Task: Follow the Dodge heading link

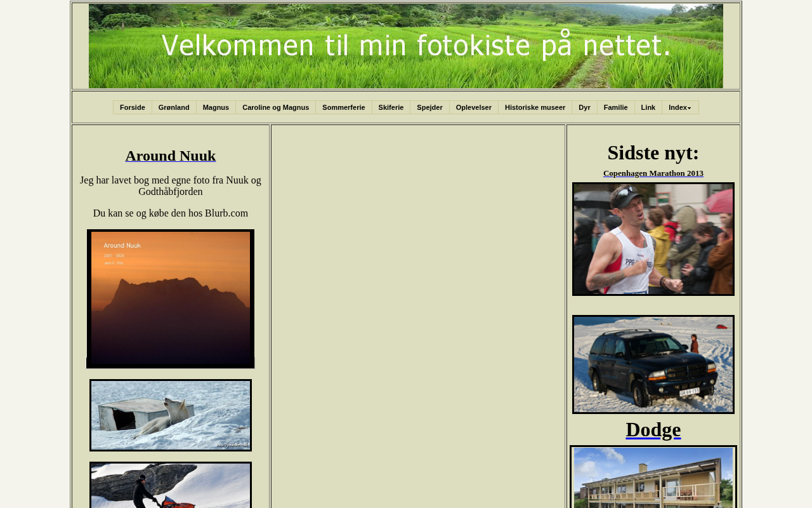Action: coord(653,430)
